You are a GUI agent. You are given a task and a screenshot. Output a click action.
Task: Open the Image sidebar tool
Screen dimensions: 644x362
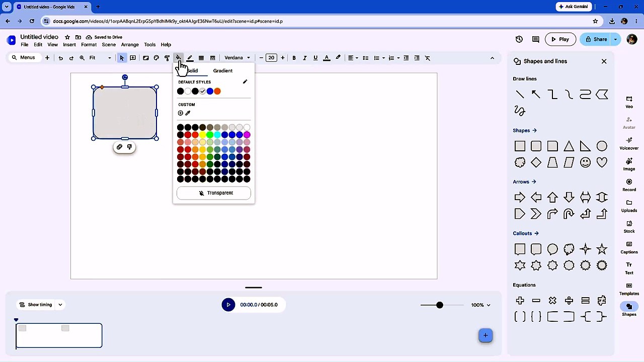pos(629,164)
